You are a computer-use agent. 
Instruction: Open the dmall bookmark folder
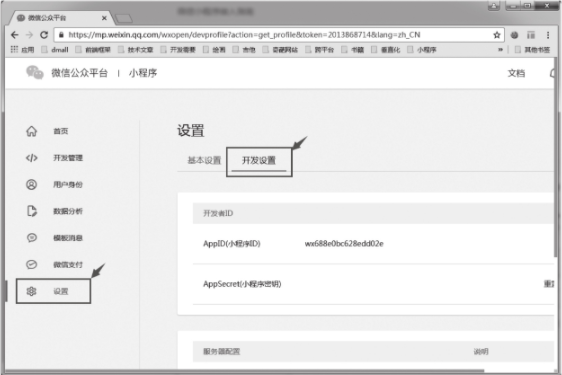55,49
